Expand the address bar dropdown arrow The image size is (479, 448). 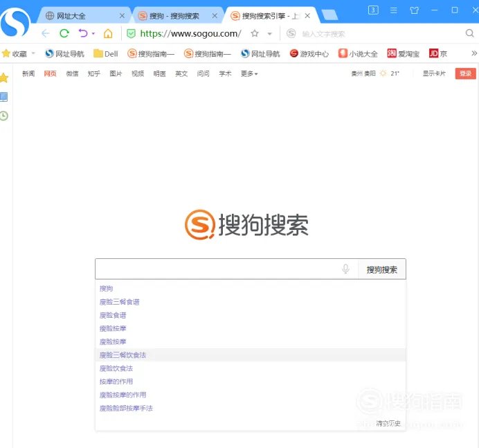point(269,34)
